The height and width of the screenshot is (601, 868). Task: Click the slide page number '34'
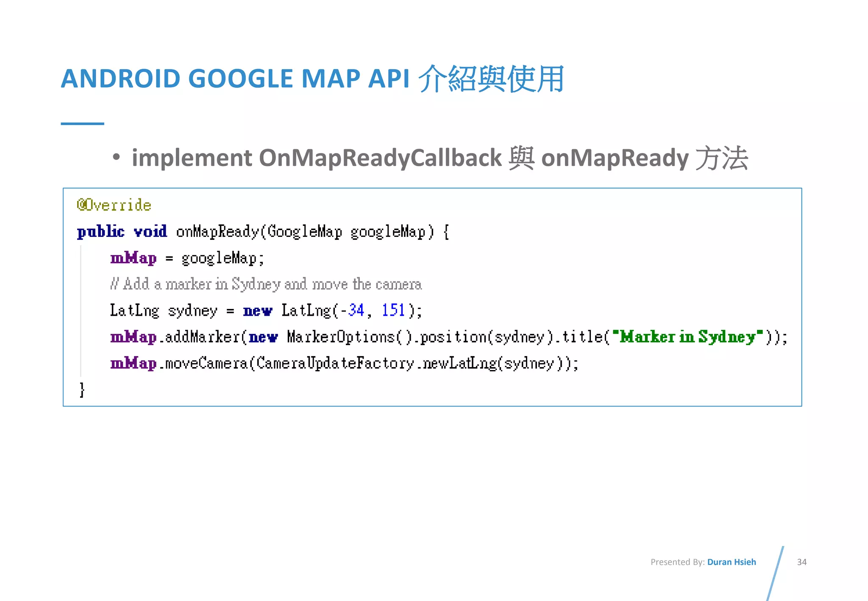801,562
